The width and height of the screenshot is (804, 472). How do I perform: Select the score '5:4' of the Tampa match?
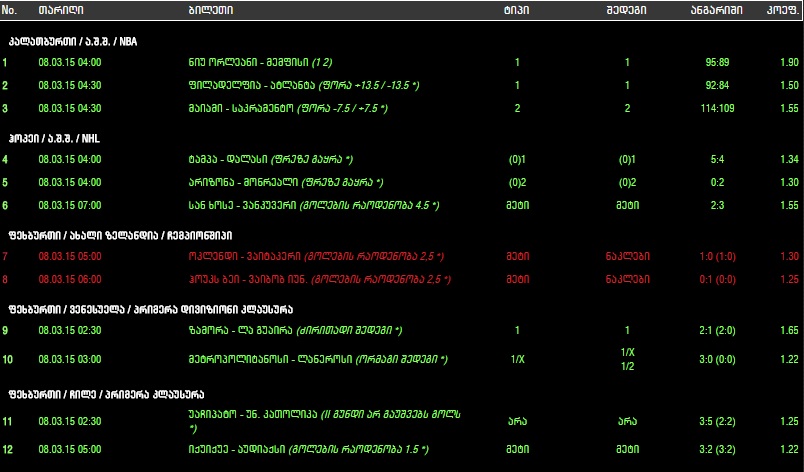point(717,159)
